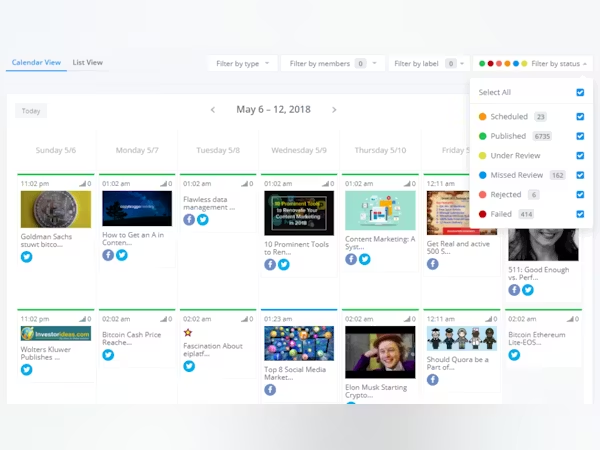Screen dimensions: 600x450
Task: Click Twitter icon on Flawless data management post
Action: click(203, 220)
